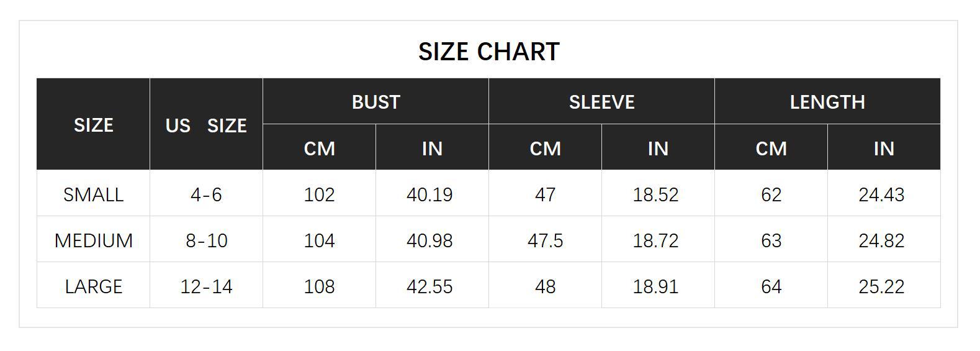The width and height of the screenshot is (980, 351).
Task: Click US size 4-6 cell
Action: tap(206, 194)
